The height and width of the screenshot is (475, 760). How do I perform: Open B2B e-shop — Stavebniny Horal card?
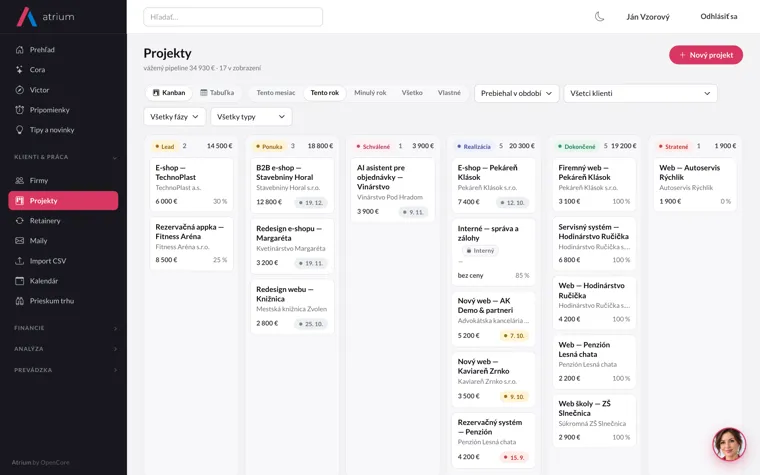(292, 185)
